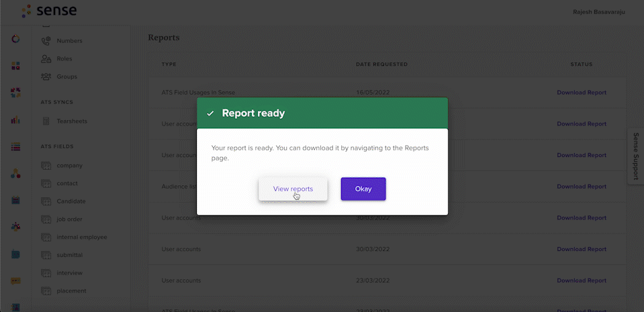Screen dimensions: 644x312
Task: Click the 'Your report is ready' message text
Action: pyautogui.click(x=320, y=152)
